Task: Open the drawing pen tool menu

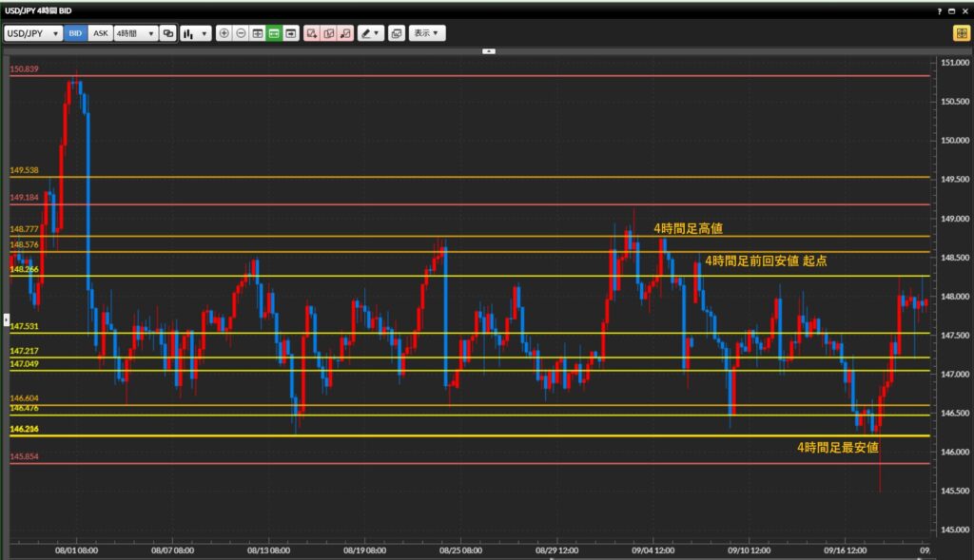Action: (x=370, y=33)
